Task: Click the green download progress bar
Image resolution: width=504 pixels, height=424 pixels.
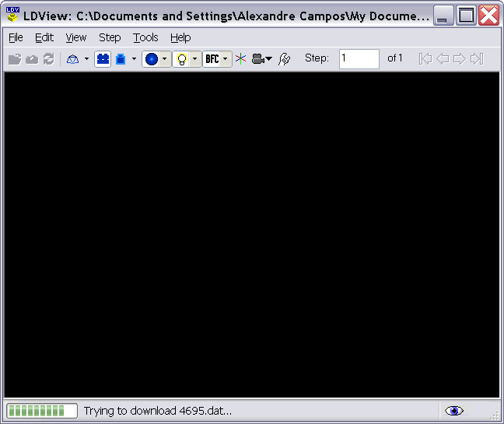Action: (42, 411)
